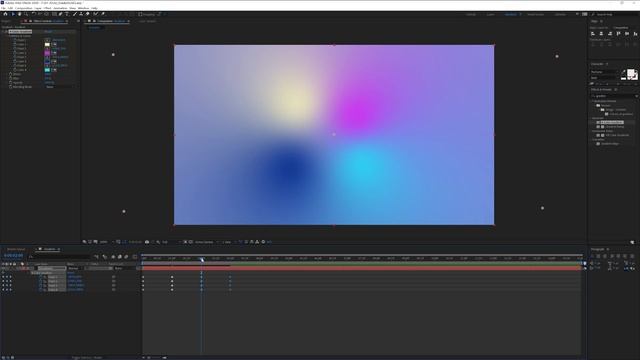Open the Color 4 cyan swatch

(47, 70)
